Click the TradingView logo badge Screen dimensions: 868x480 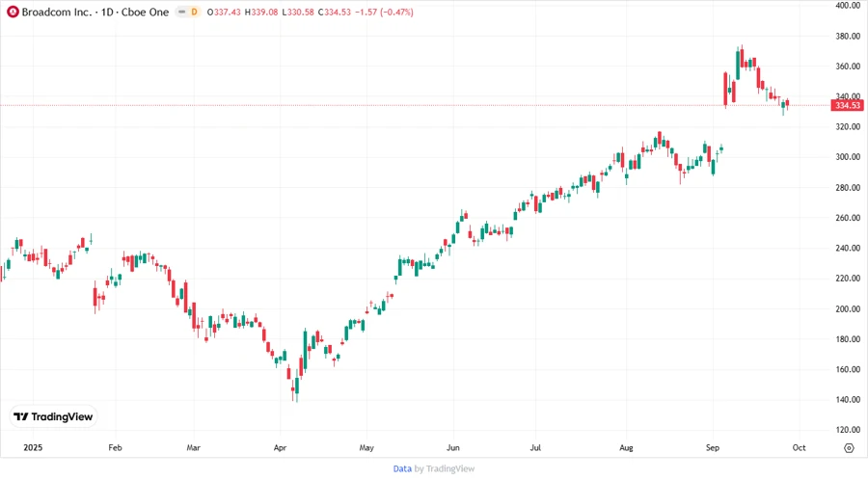point(54,416)
